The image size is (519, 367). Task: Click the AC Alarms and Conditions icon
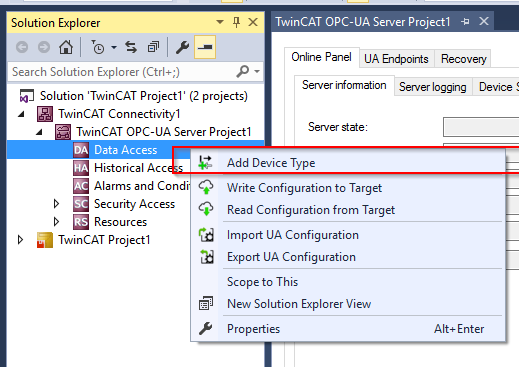81,186
